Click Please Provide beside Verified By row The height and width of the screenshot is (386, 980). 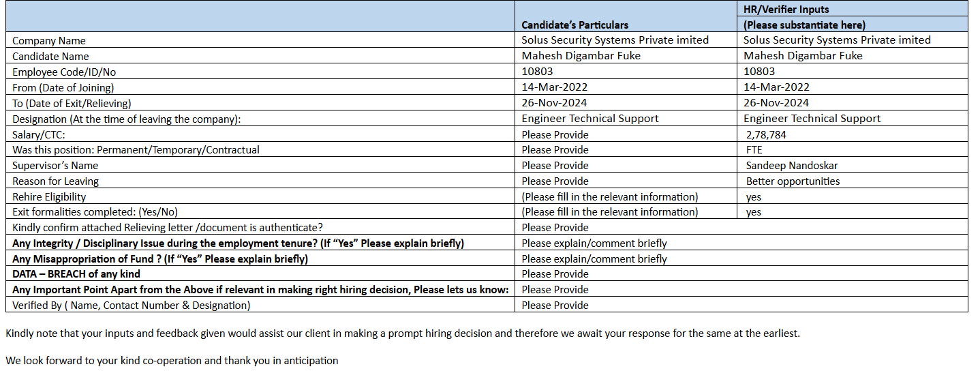tap(555, 306)
